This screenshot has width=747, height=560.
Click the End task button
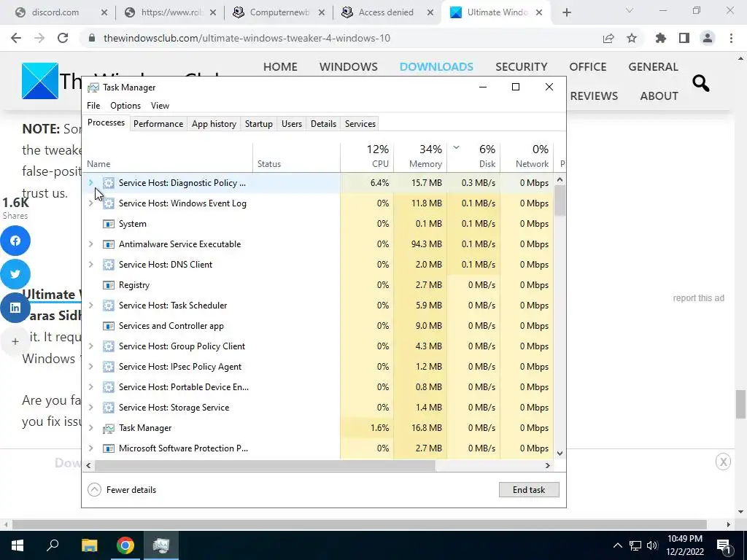click(529, 489)
